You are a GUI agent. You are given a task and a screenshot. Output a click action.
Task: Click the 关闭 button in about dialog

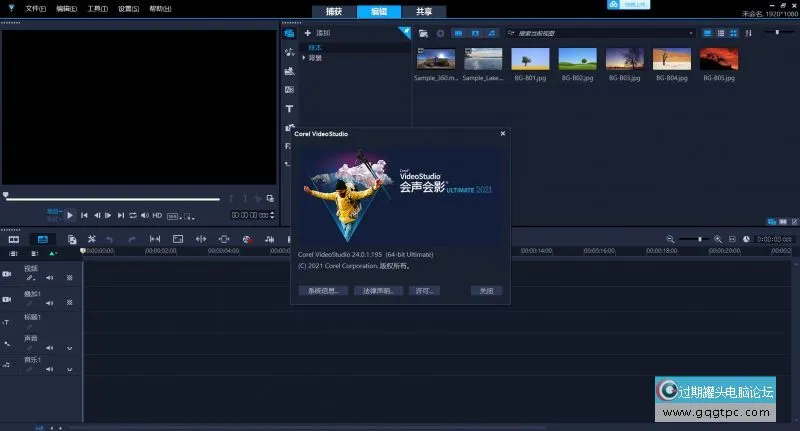(x=486, y=291)
